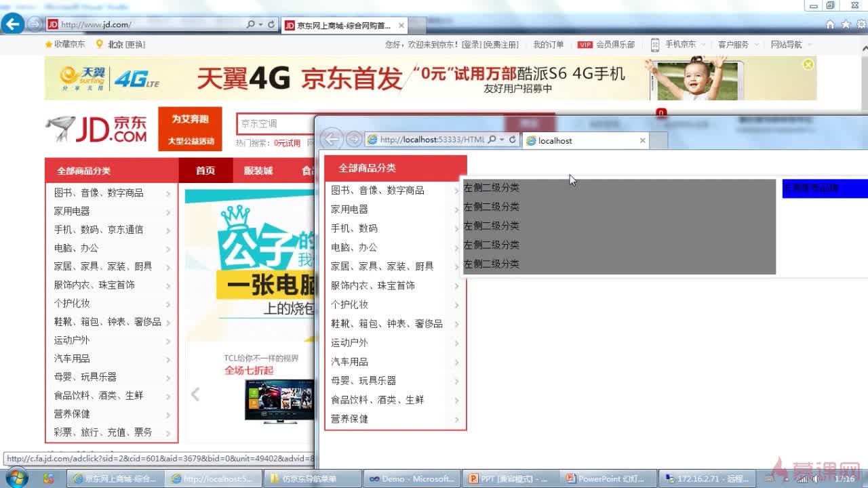Click search magnifier in JD address bar
868x488 pixels.
[251, 24]
